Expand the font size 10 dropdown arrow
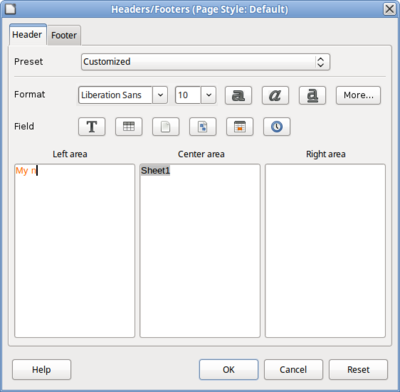 pyautogui.click(x=209, y=95)
